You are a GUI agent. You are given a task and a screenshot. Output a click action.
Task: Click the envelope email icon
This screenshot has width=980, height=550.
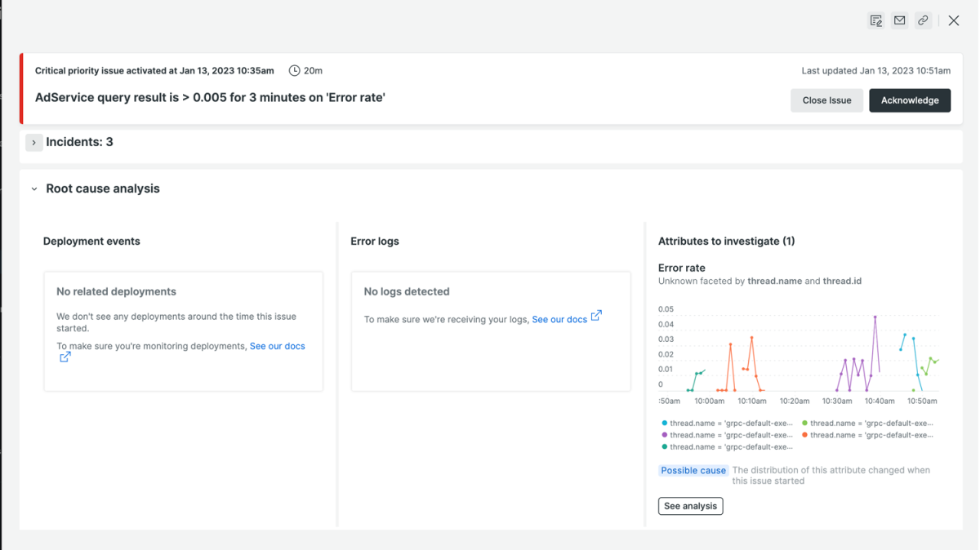pos(899,20)
